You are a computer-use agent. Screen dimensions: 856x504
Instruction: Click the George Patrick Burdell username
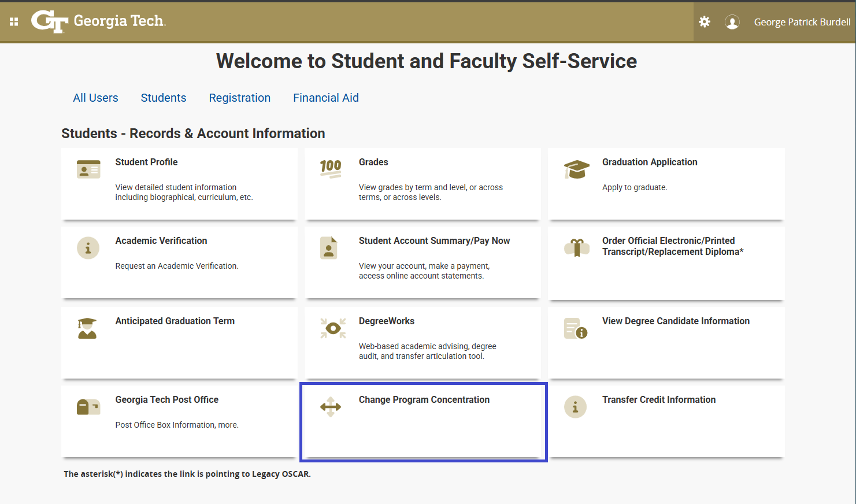[x=802, y=22]
